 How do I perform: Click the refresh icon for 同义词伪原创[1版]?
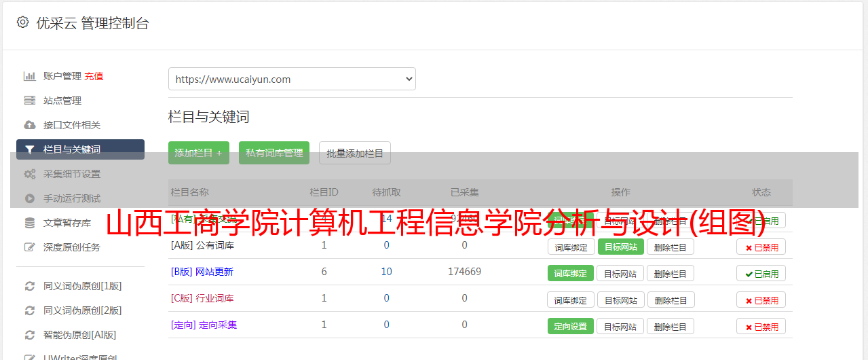[30, 286]
